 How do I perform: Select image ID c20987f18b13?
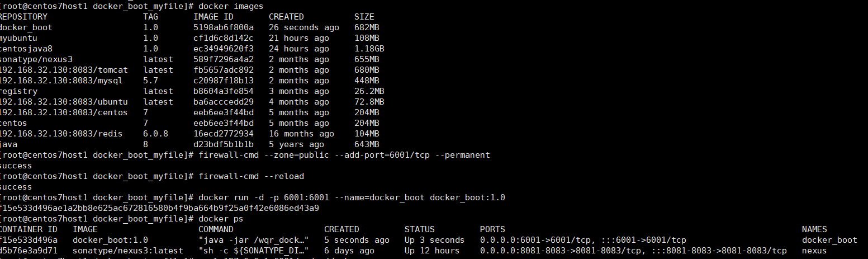(x=224, y=81)
